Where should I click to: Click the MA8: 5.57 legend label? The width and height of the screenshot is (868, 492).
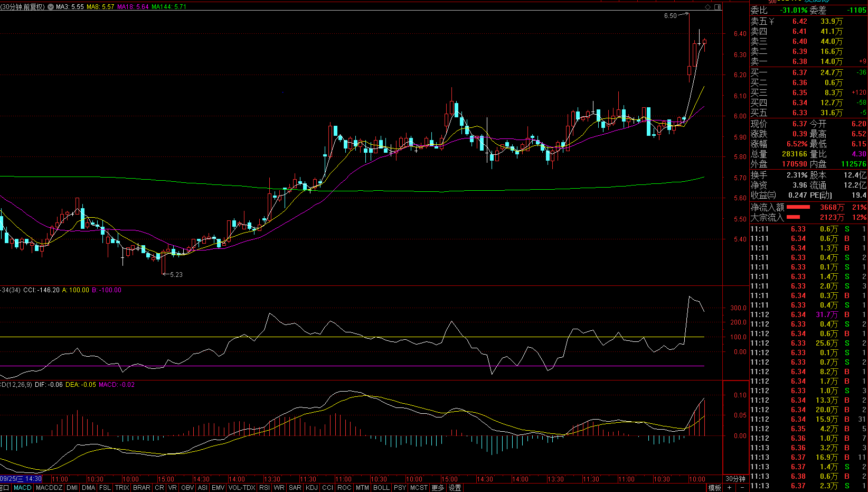[x=100, y=7]
